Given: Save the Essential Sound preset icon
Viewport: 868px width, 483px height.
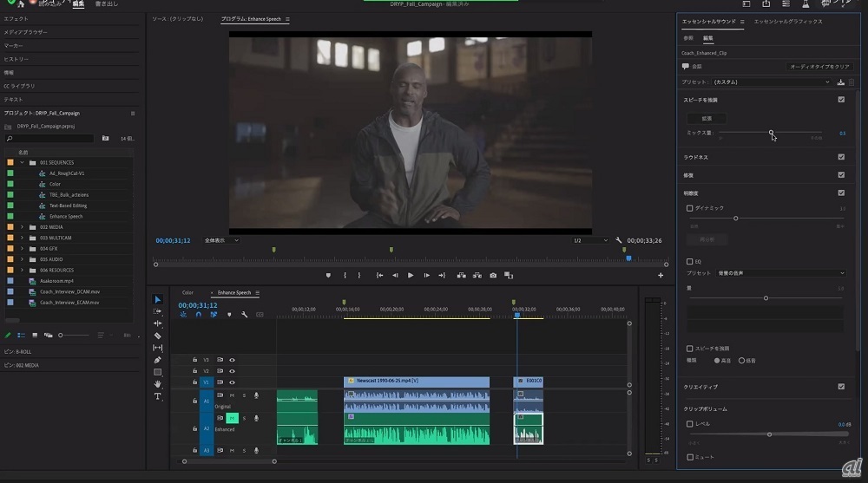Looking at the screenshot, I should tap(840, 82).
